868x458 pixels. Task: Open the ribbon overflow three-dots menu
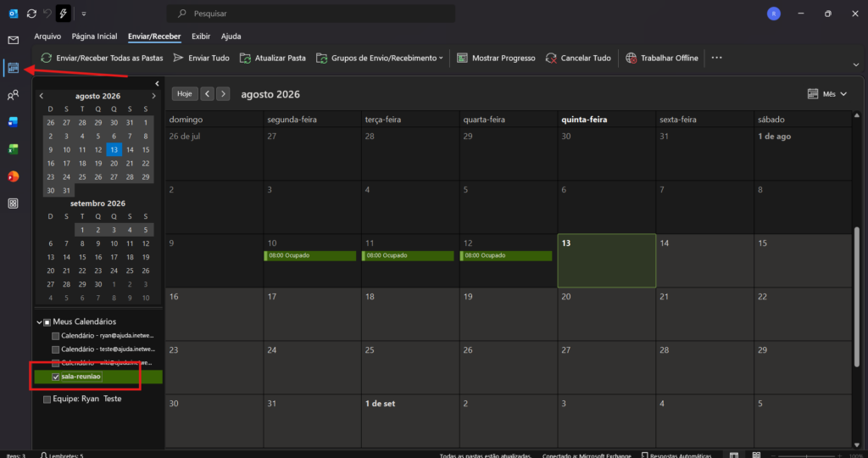(x=716, y=58)
